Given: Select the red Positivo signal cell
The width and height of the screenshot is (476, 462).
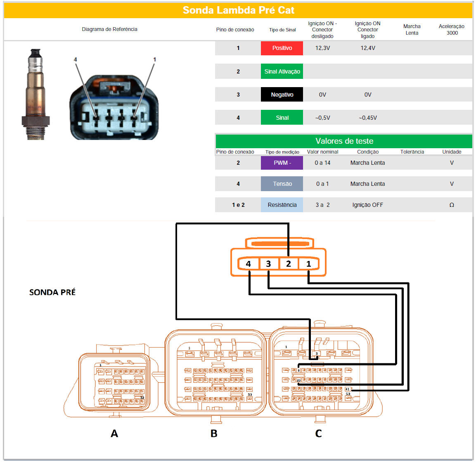Looking at the screenshot, I should pyautogui.click(x=282, y=48).
